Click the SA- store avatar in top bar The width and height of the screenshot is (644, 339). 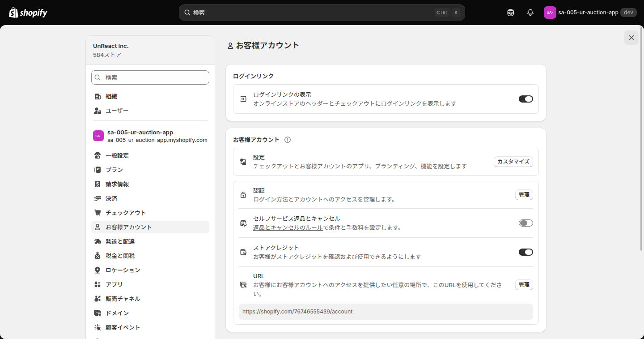pos(550,13)
